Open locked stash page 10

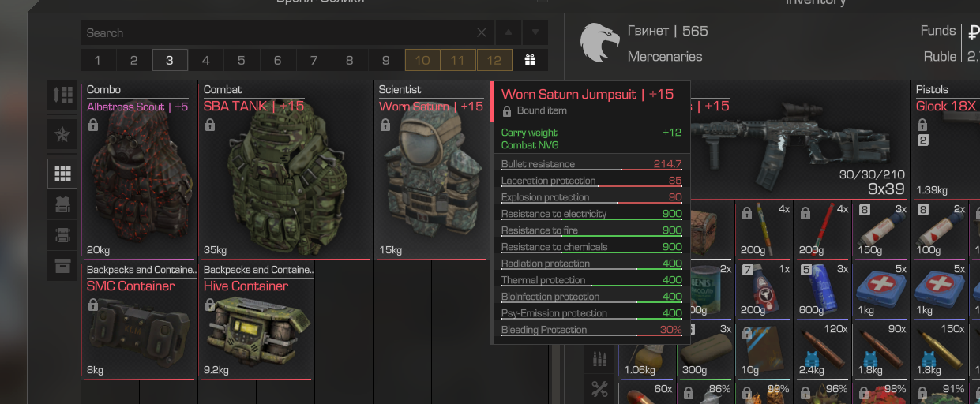(x=422, y=60)
